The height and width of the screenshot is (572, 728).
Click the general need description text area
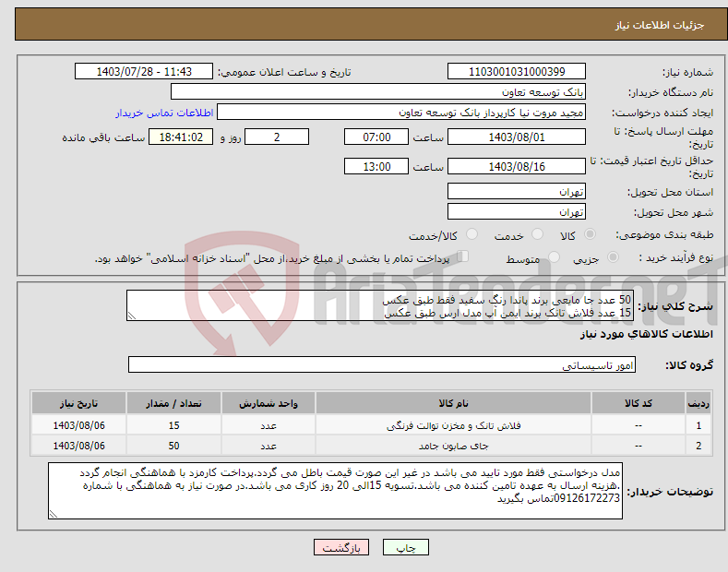click(x=380, y=305)
